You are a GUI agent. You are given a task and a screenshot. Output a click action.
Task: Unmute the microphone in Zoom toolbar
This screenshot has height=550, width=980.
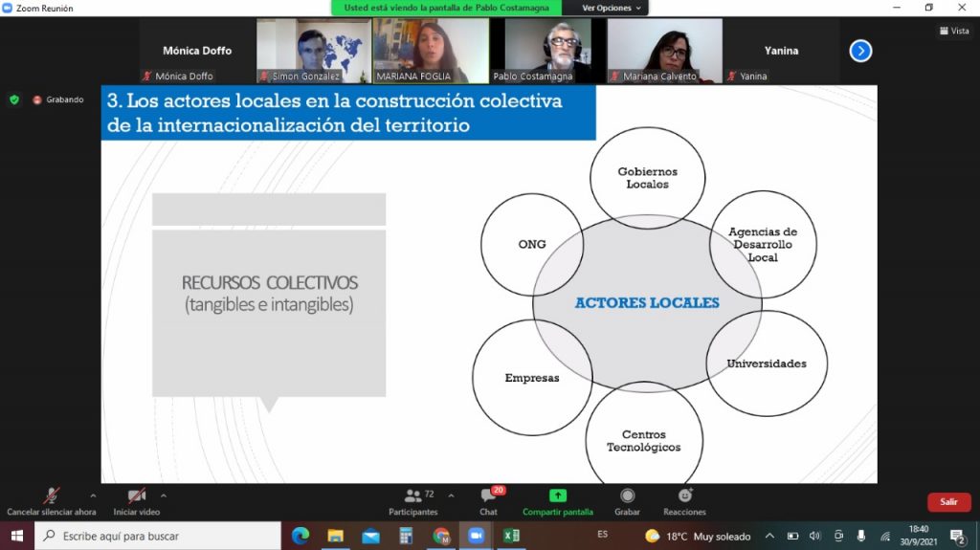pos(51,496)
